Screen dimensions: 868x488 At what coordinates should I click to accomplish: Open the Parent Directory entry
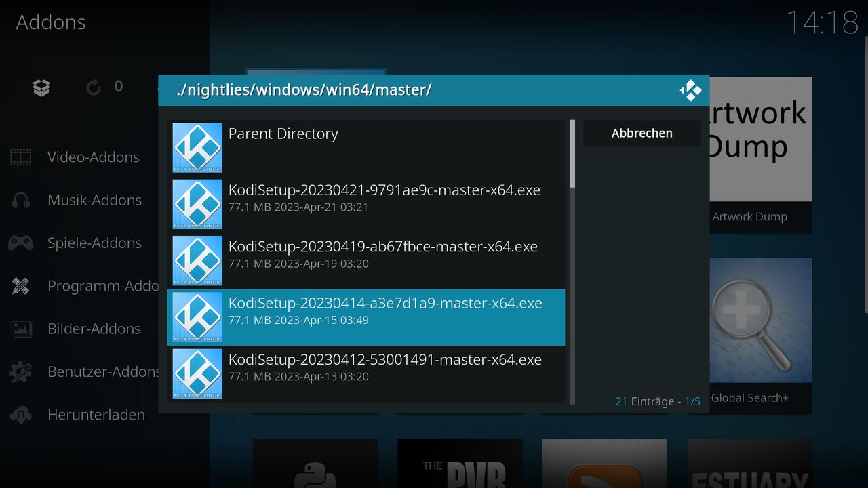366,148
